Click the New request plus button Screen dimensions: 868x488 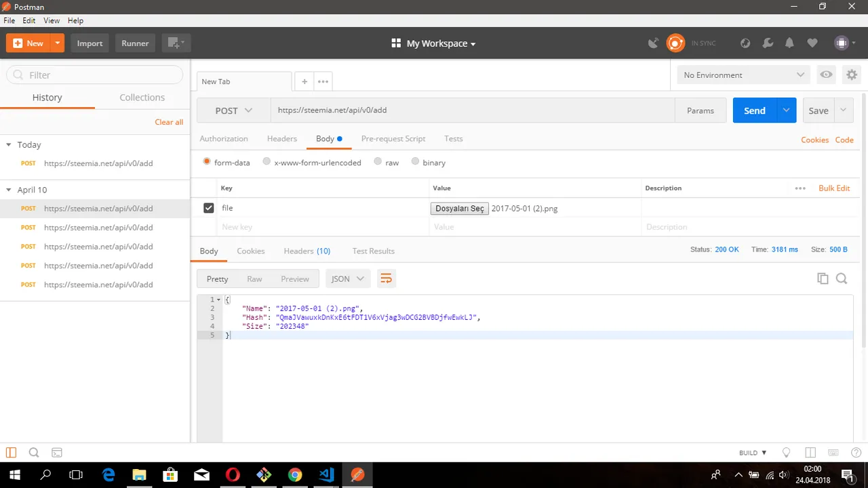coord(28,43)
